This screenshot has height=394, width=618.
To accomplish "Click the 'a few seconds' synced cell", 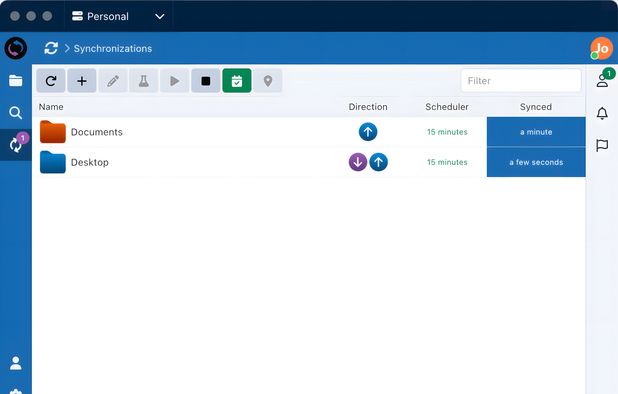I will tap(536, 162).
